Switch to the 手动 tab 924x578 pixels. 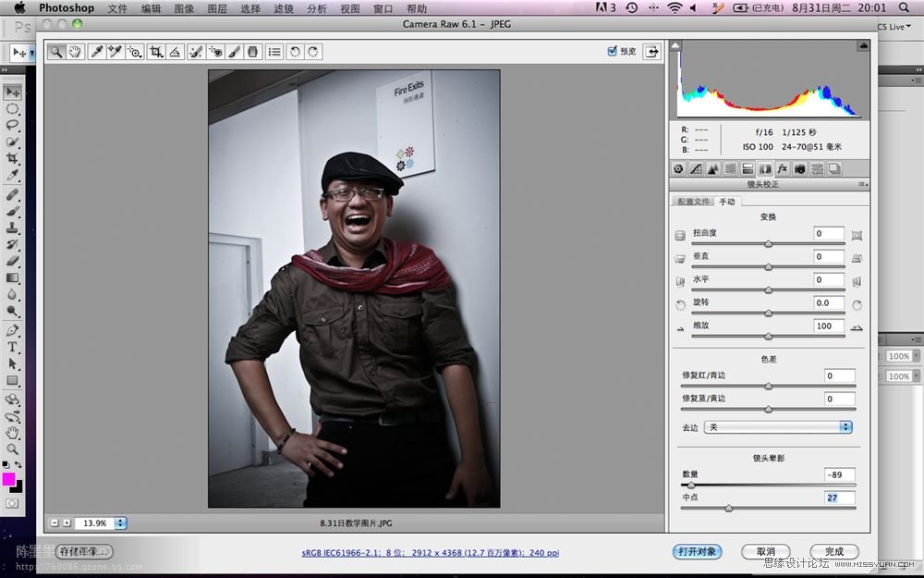click(x=727, y=202)
